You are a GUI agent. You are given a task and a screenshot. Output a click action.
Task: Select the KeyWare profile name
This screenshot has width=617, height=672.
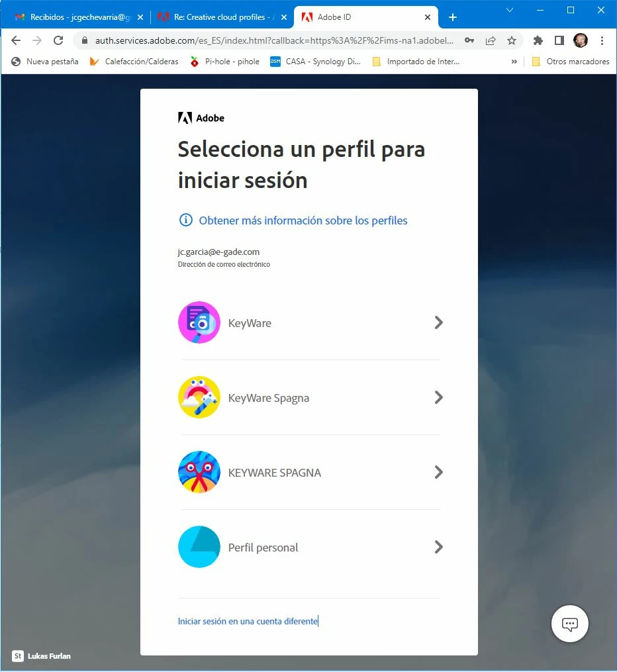250,323
